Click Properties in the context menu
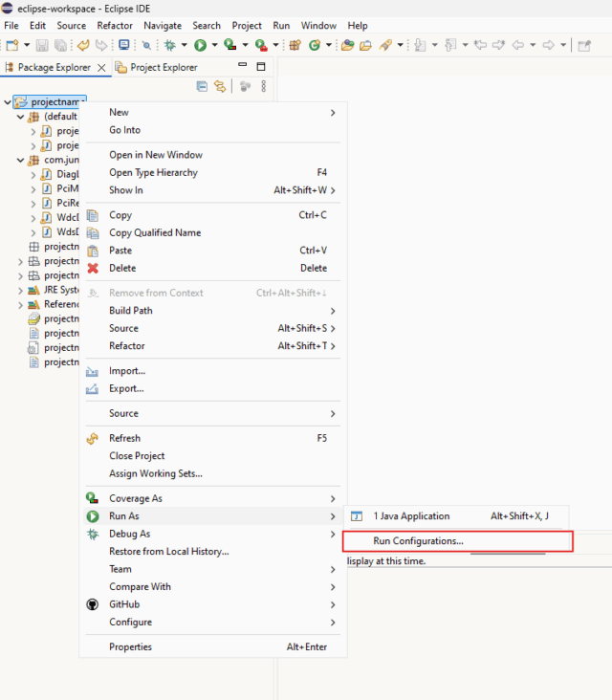612x700 pixels. coord(130,646)
